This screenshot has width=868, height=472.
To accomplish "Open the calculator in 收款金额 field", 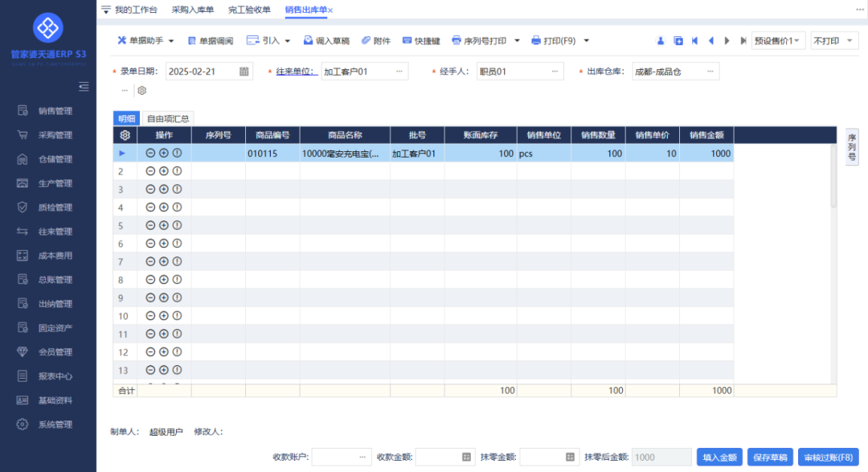I will [x=466, y=457].
